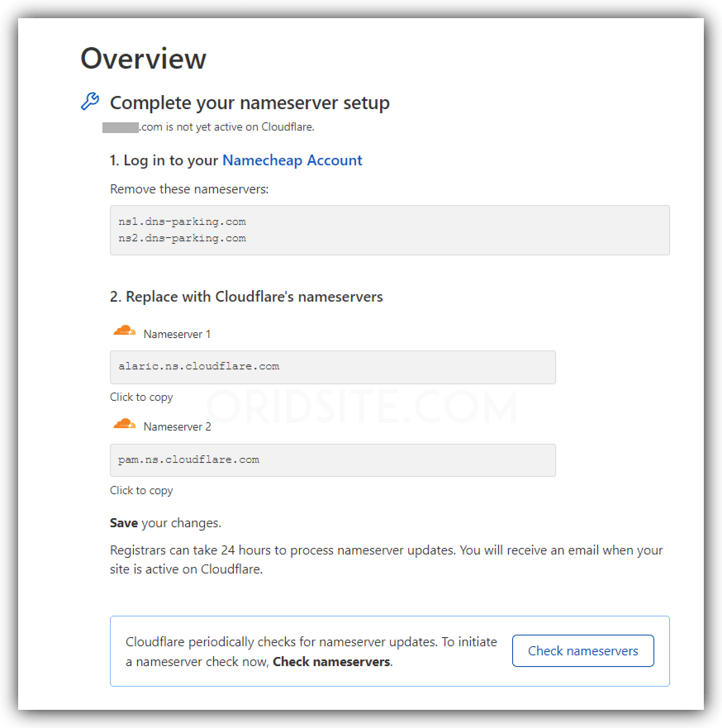Screen dimensions: 722x728
Task: Copy the alaric.ns.cloudflare.com nameserver field
Action: tap(333, 367)
